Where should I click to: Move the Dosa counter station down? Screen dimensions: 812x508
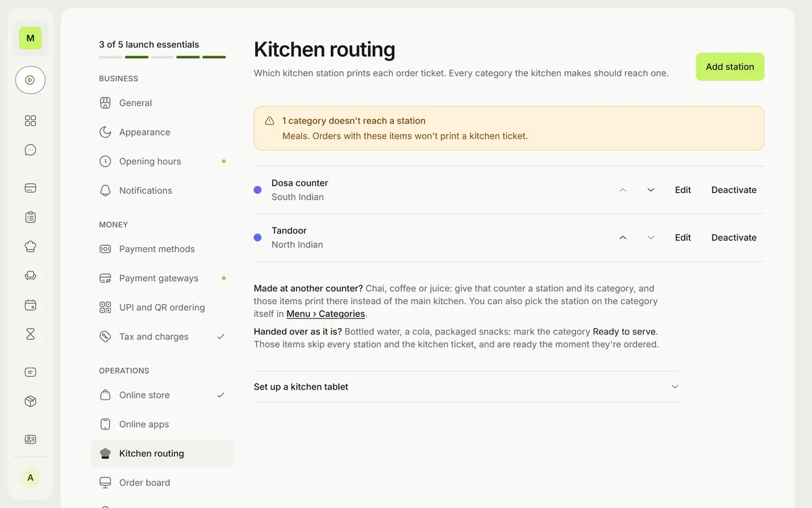coord(651,190)
